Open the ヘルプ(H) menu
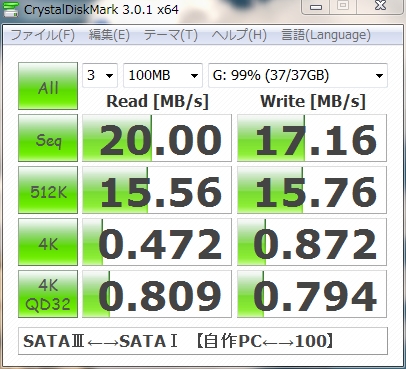The width and height of the screenshot is (406, 369). click(x=239, y=35)
